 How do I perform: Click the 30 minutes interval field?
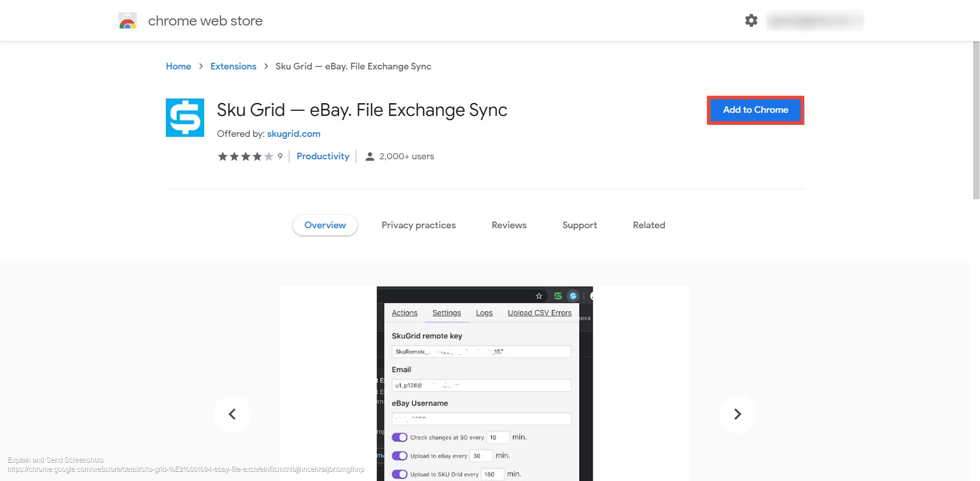tap(481, 455)
